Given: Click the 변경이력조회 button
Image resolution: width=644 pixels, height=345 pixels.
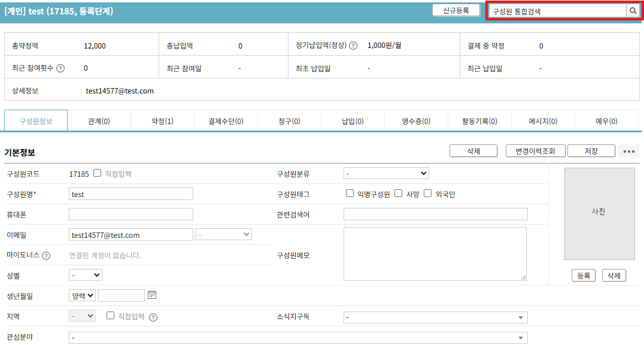Looking at the screenshot, I should pos(536,151).
